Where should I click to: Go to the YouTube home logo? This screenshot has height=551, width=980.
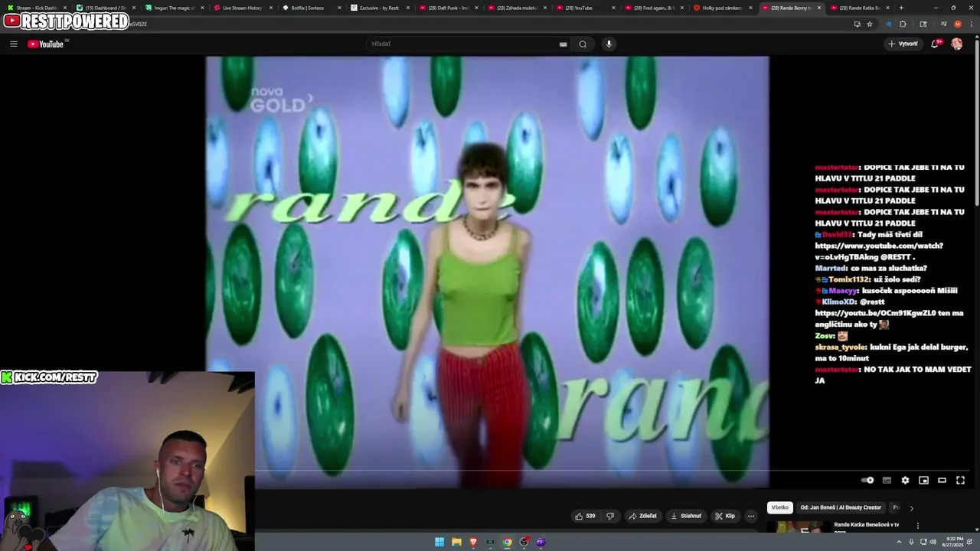47,44
